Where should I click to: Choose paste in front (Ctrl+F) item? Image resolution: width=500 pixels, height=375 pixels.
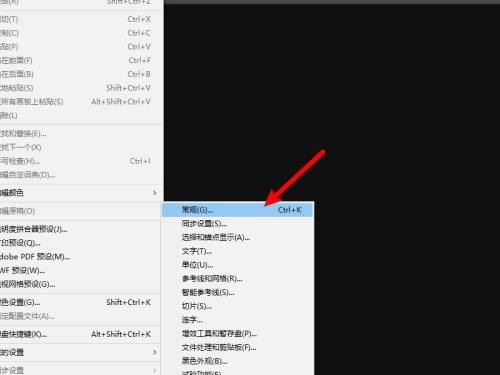coord(80,60)
